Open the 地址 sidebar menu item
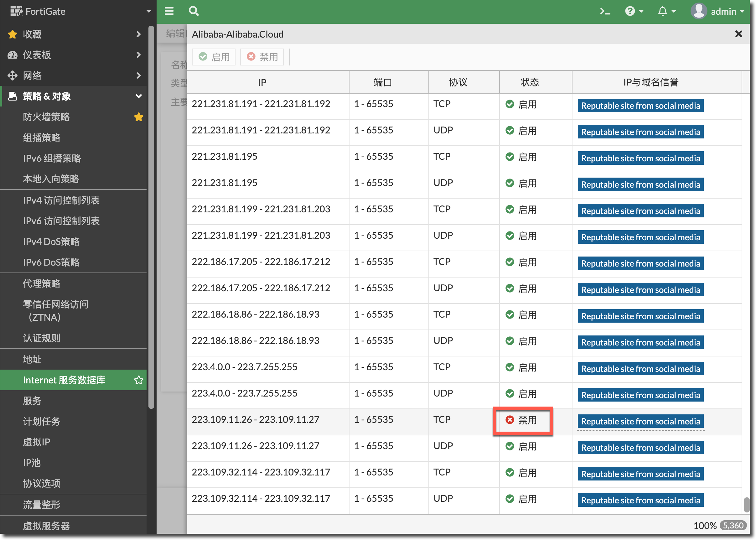The width and height of the screenshot is (756, 540). tap(32, 359)
